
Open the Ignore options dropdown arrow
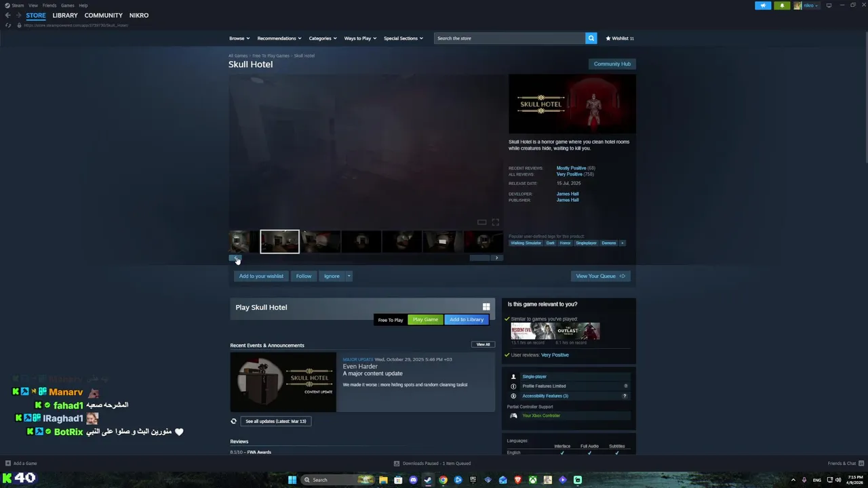[349, 276]
